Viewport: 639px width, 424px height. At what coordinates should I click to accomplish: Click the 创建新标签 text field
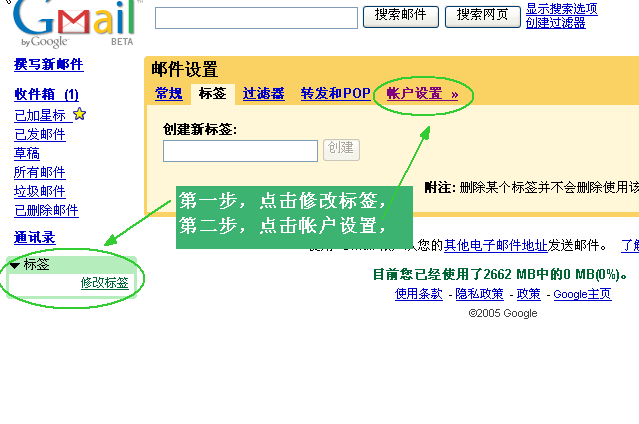pos(240,151)
